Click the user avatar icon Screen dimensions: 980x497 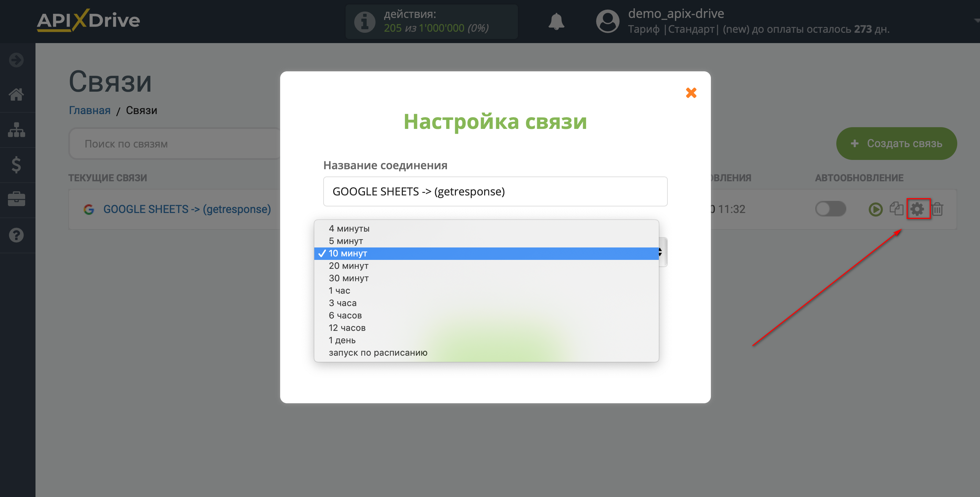point(608,21)
